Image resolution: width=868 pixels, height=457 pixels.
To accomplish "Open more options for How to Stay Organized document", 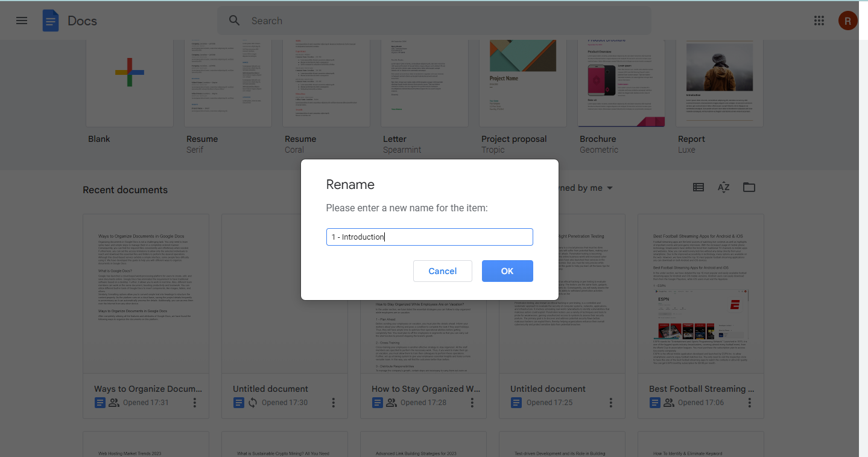I will pyautogui.click(x=472, y=403).
